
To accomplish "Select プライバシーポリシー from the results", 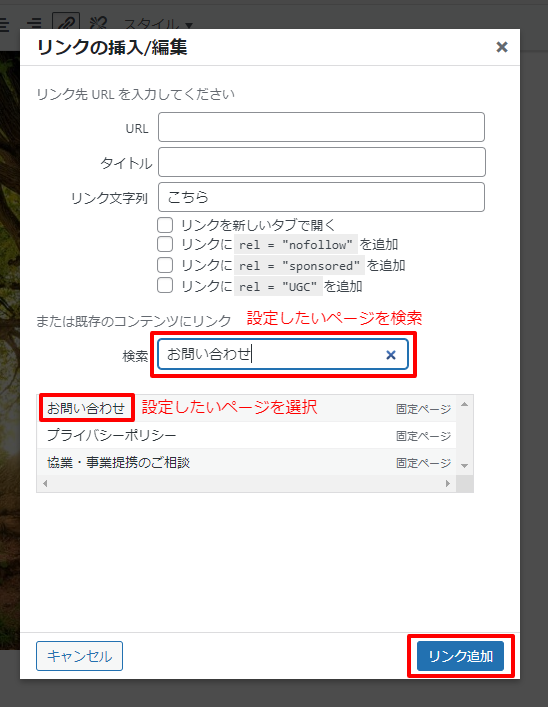I will click(246, 436).
